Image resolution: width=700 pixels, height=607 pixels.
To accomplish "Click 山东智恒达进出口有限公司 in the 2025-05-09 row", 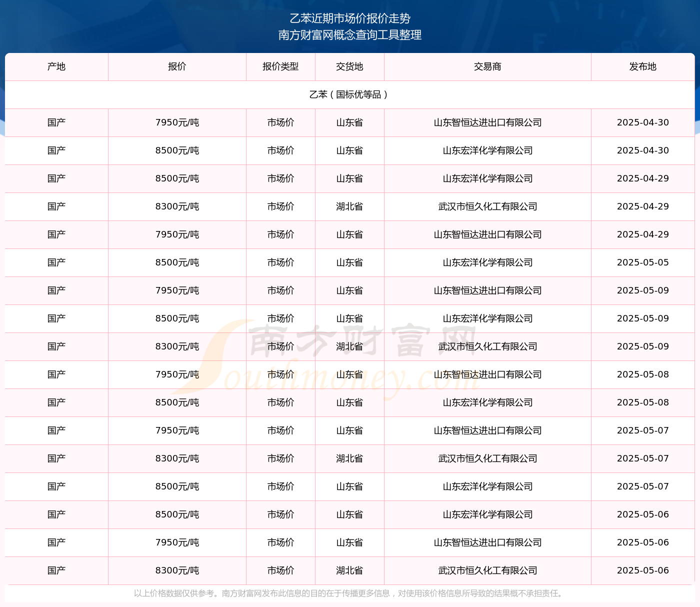I will pyautogui.click(x=487, y=290).
